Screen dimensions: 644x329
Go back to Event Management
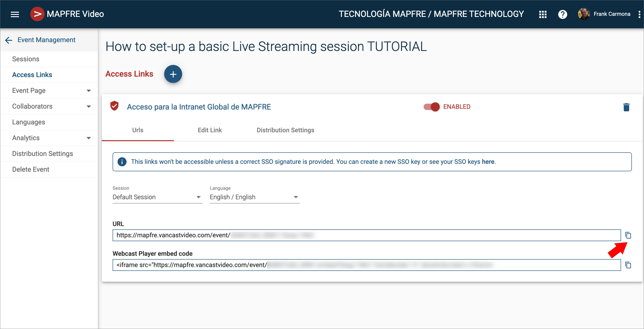tap(9, 40)
